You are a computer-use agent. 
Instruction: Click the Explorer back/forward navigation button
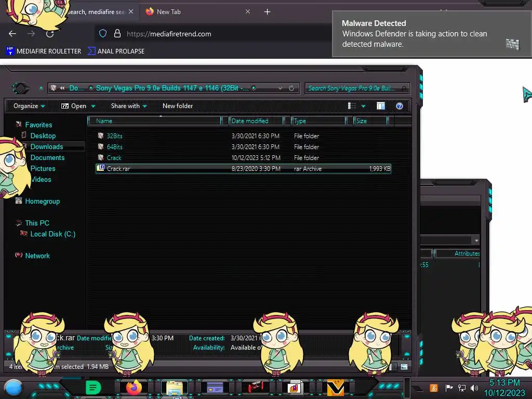[21, 88]
